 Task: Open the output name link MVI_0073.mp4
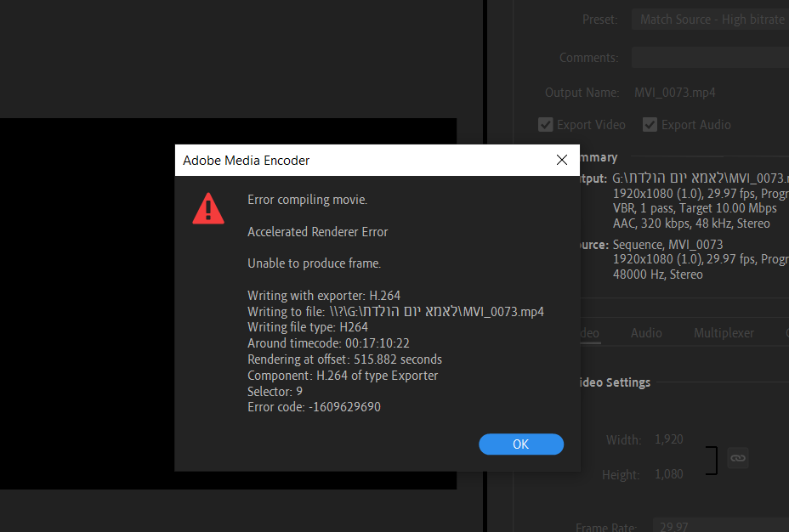pos(674,93)
